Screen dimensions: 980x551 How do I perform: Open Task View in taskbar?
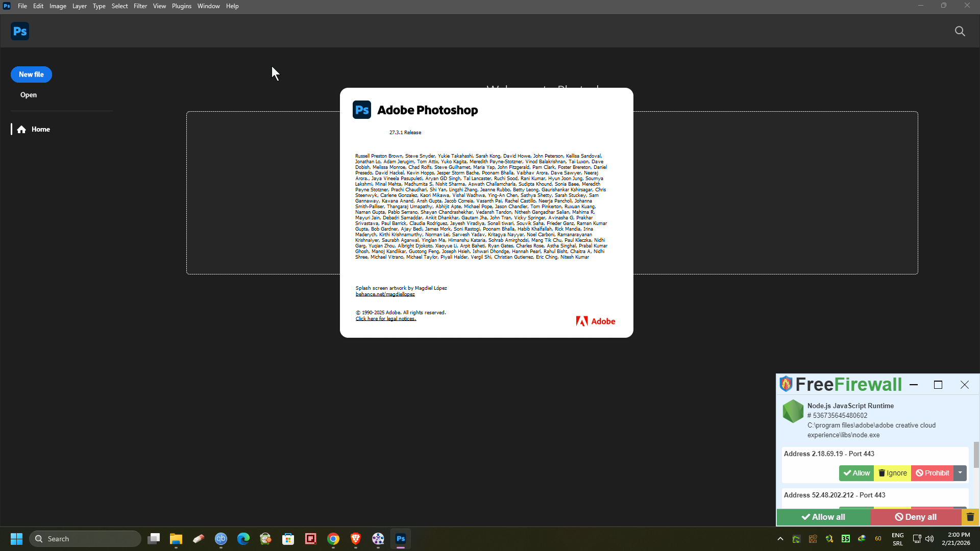154,539
